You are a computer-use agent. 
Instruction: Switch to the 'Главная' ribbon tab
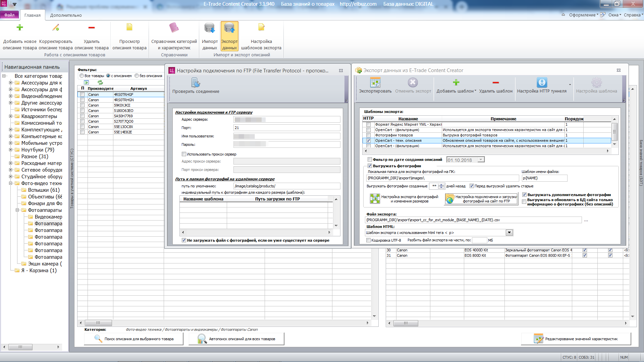pyautogui.click(x=32, y=15)
